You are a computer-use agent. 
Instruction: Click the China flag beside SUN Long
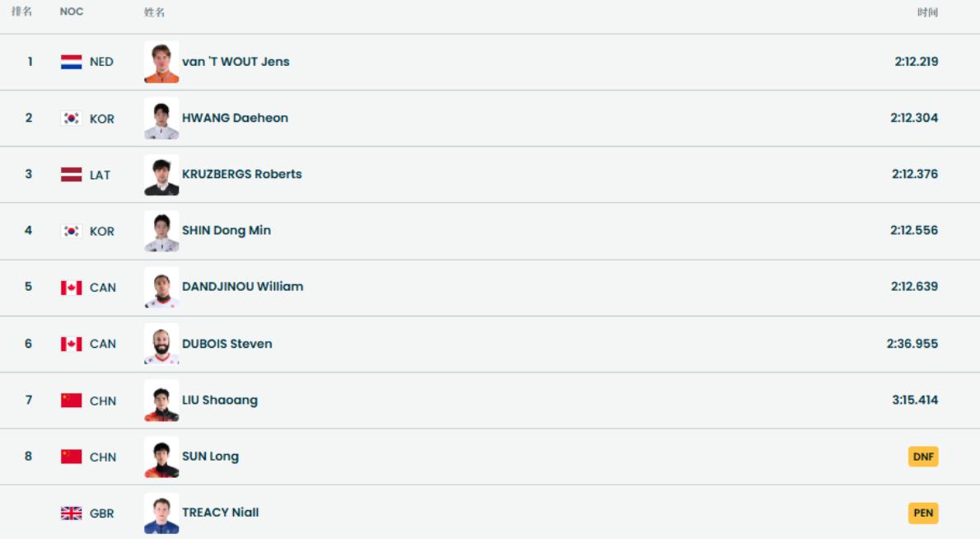pyautogui.click(x=72, y=457)
